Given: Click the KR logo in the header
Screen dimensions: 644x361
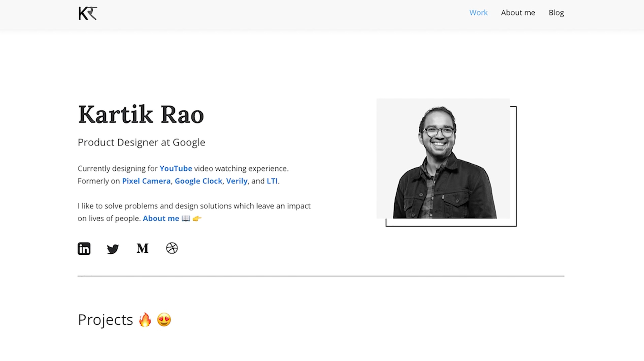Looking at the screenshot, I should click(88, 13).
